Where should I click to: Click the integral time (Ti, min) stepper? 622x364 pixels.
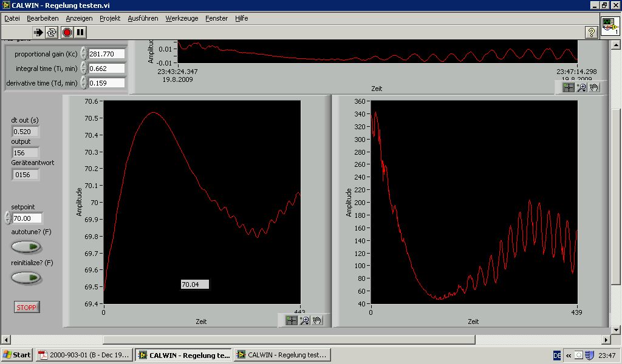[x=84, y=69]
